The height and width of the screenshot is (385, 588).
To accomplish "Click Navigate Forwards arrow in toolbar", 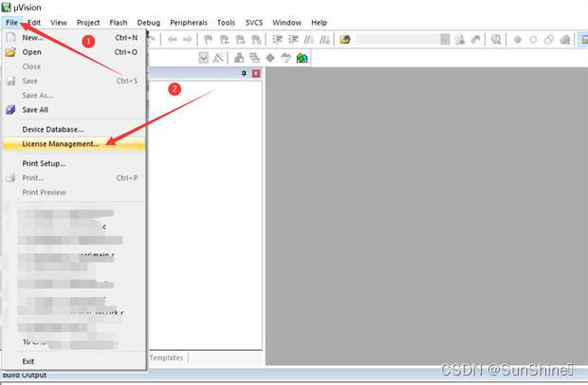I will pyautogui.click(x=187, y=40).
